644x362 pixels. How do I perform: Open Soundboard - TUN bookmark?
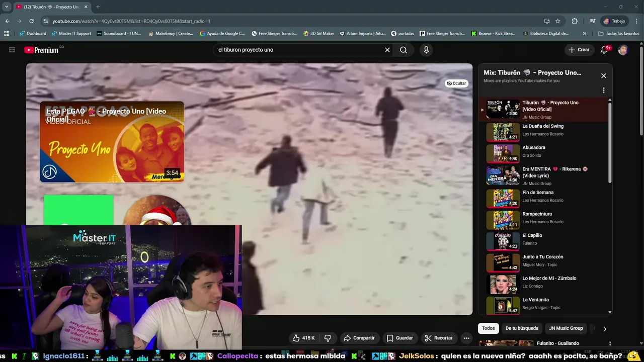point(119,34)
